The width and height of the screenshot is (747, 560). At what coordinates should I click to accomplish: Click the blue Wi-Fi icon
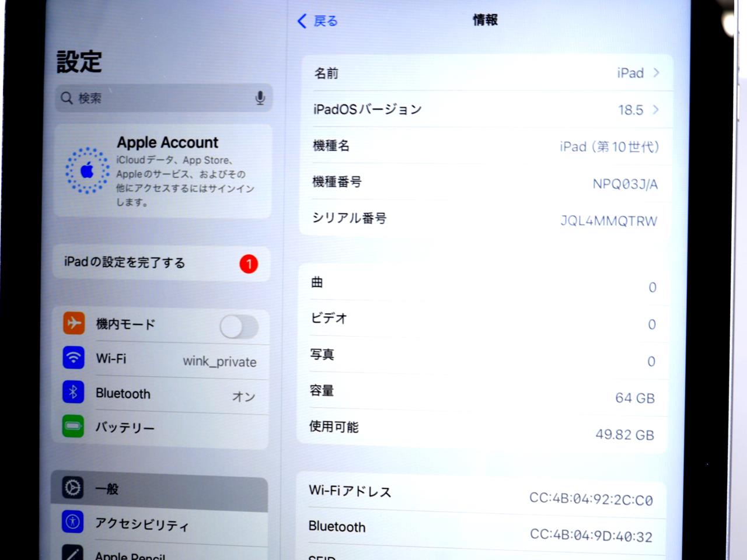[x=74, y=358]
